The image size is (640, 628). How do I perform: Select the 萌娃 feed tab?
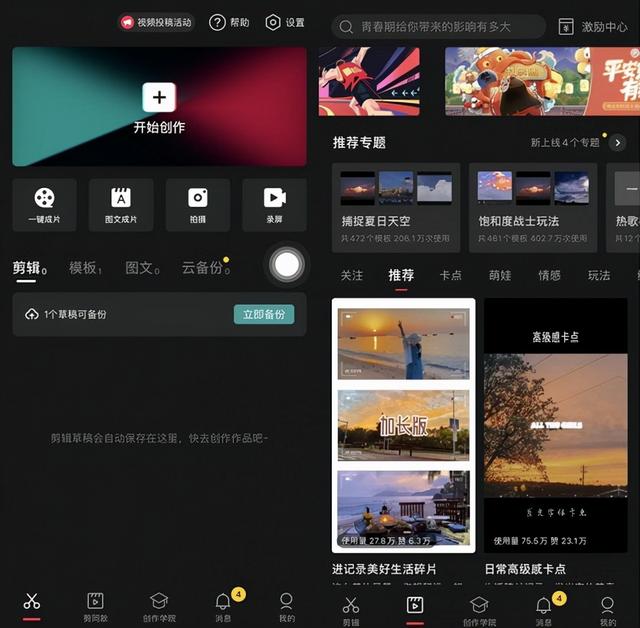500,275
